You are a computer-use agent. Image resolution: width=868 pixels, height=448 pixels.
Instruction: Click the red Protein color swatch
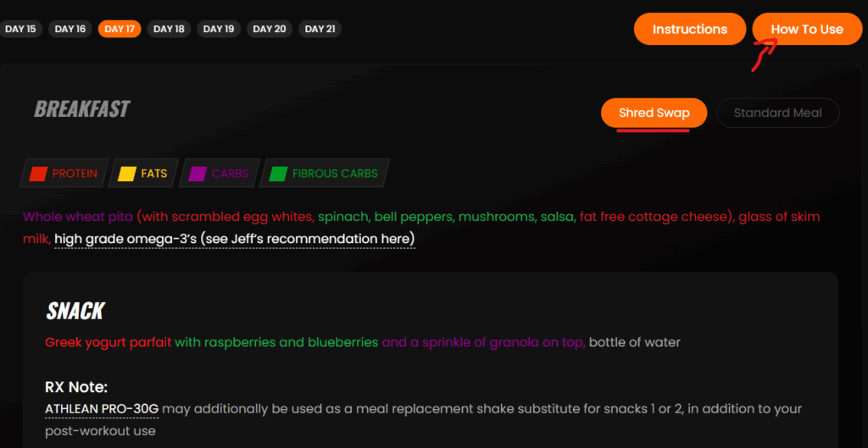tap(39, 174)
